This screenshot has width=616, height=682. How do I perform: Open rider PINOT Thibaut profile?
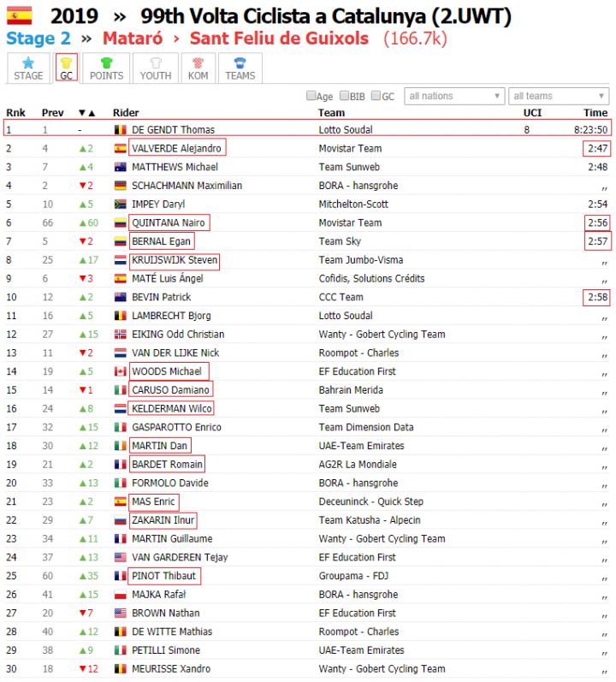(164, 576)
